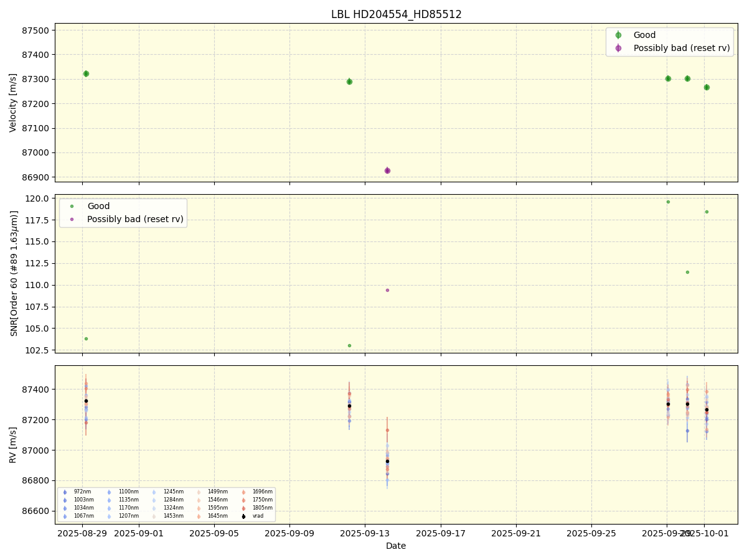Click the black vrad point near 86900 in RV panel
This screenshot has width=747, height=560.
pos(387,462)
